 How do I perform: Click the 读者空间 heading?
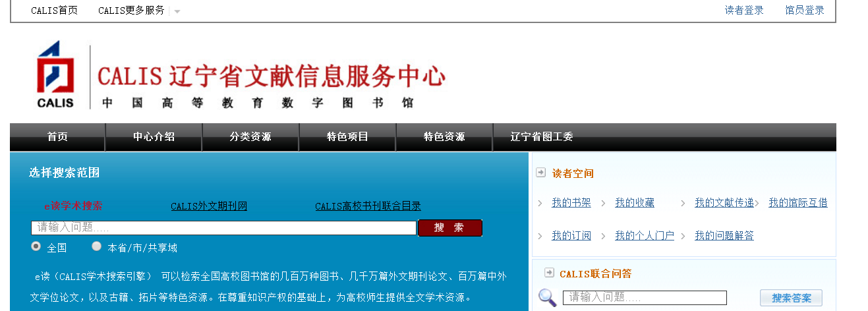click(x=573, y=173)
